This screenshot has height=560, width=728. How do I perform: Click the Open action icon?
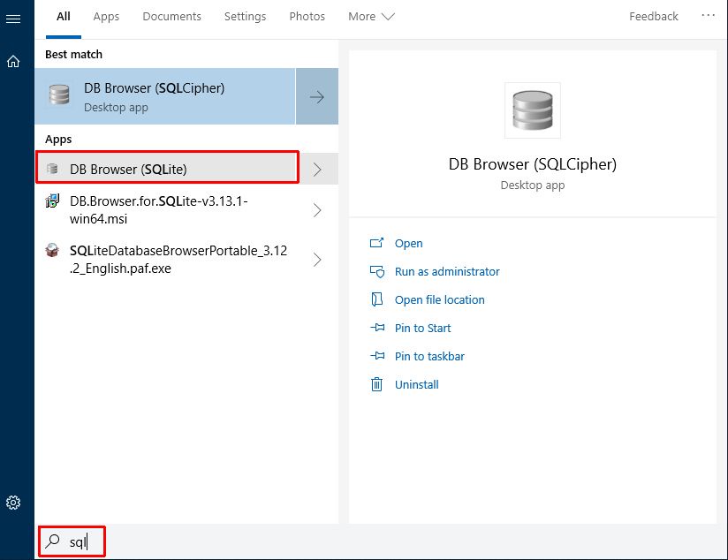(376, 243)
